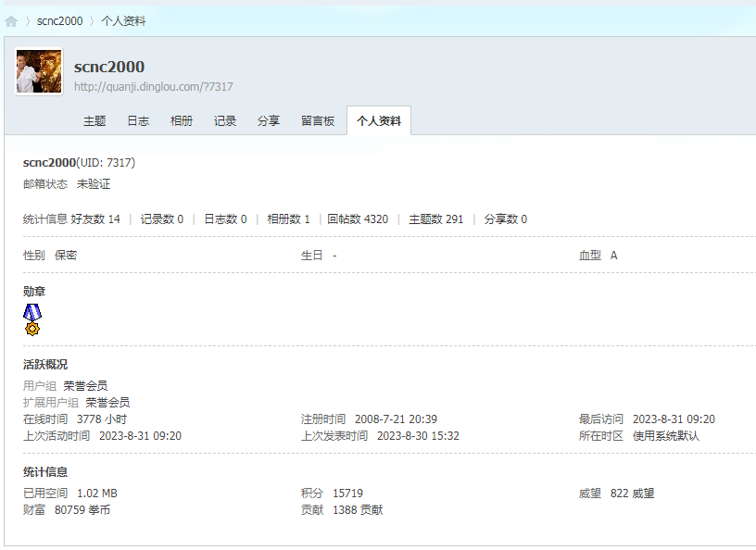Screen dimensions: 756x550
Task: Switch to the 主题 tab
Action: (x=94, y=121)
